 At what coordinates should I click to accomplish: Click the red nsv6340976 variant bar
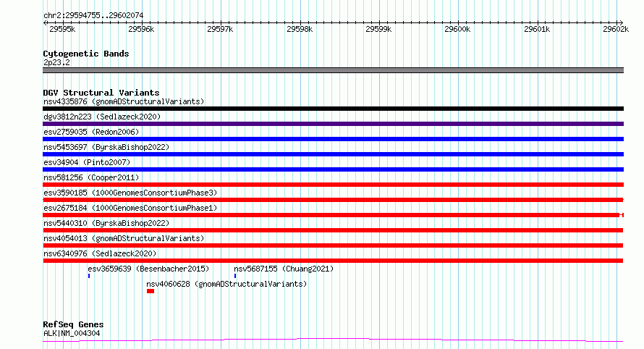click(x=333, y=261)
